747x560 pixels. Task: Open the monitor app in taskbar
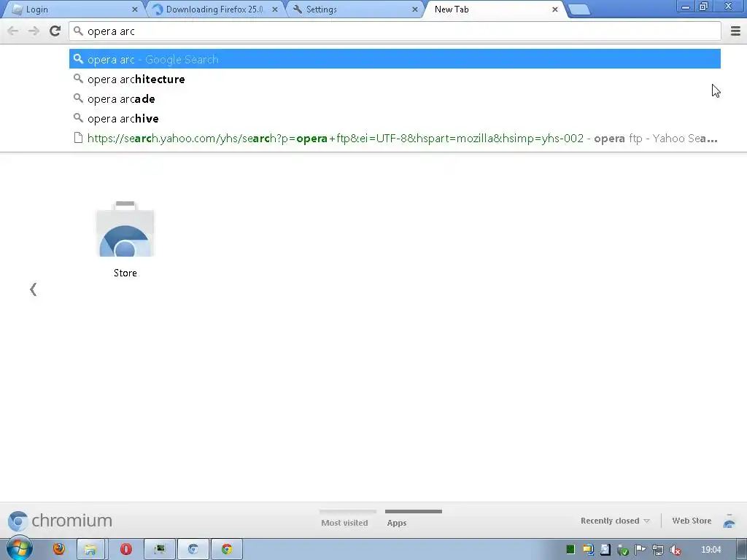point(160,550)
